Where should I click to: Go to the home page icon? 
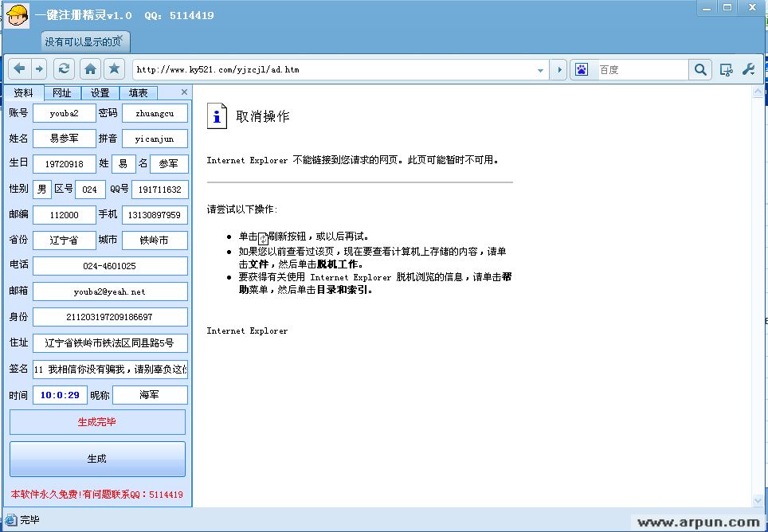91,69
